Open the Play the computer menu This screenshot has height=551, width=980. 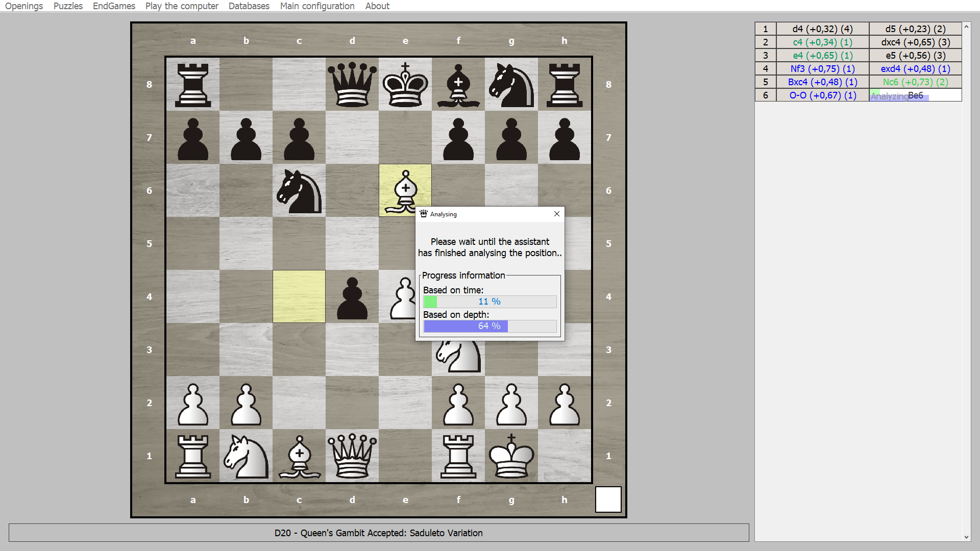click(x=181, y=6)
